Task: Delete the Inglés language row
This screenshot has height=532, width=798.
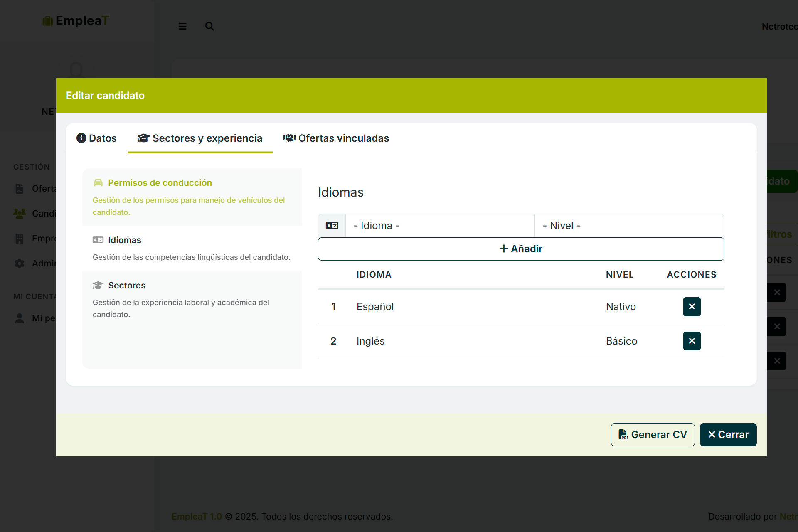Action: [692, 341]
